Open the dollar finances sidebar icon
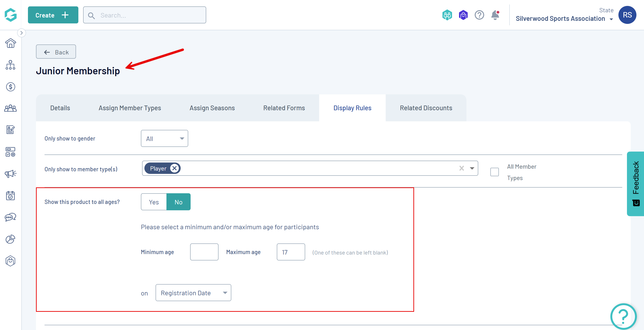Image resolution: width=644 pixels, height=330 pixels. click(10, 87)
